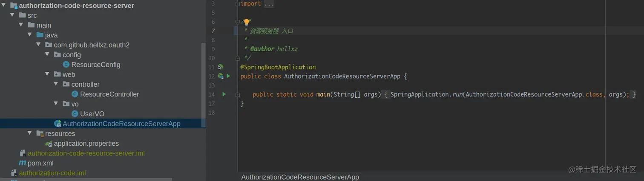Run the class via line 12 gutter arrow
The width and height of the screenshot is (644, 181).
pos(228,76)
